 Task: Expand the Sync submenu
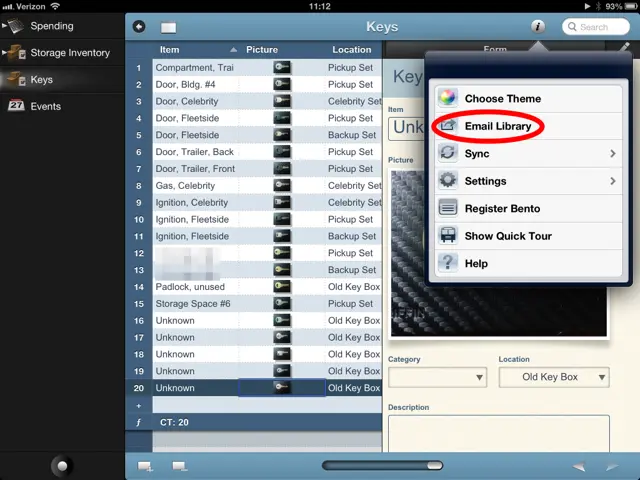(526, 154)
